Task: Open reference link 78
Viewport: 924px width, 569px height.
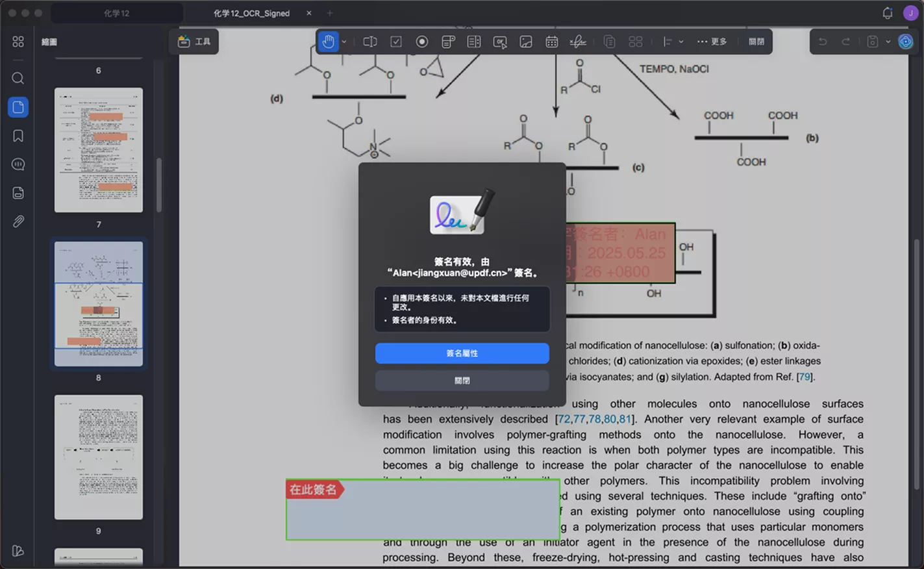Action: (595, 419)
